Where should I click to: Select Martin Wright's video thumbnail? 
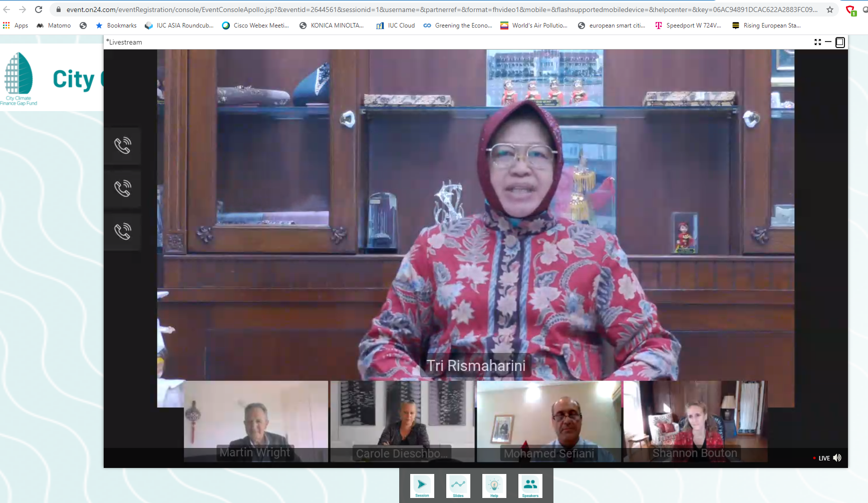[x=255, y=421]
